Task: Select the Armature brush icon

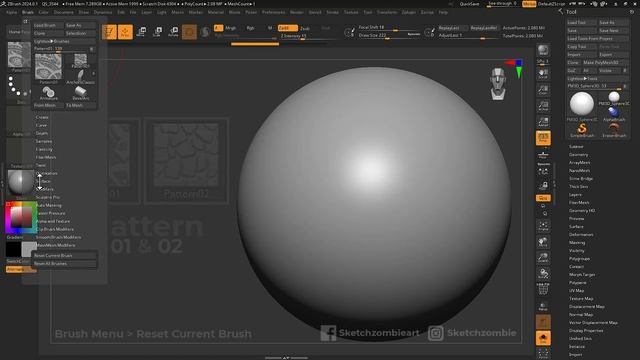Action: point(49,93)
